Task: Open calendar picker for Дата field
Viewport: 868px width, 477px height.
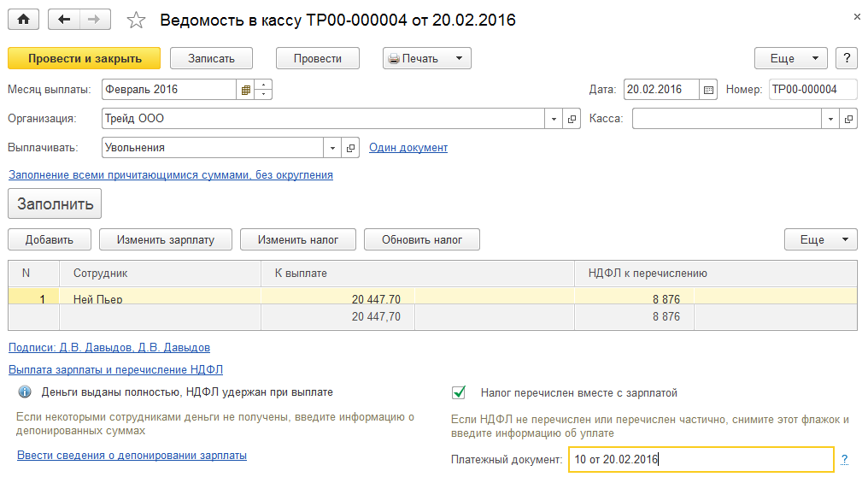Action: point(708,89)
